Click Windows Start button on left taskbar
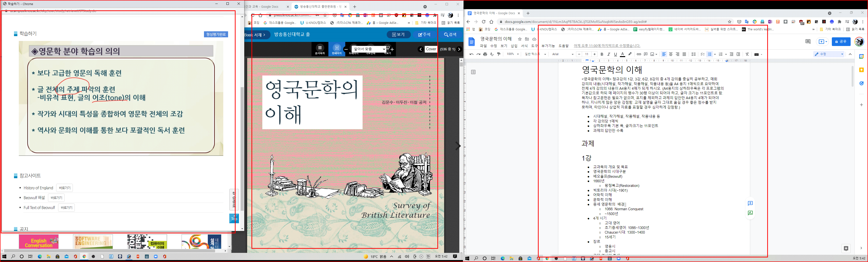 pos(4,257)
